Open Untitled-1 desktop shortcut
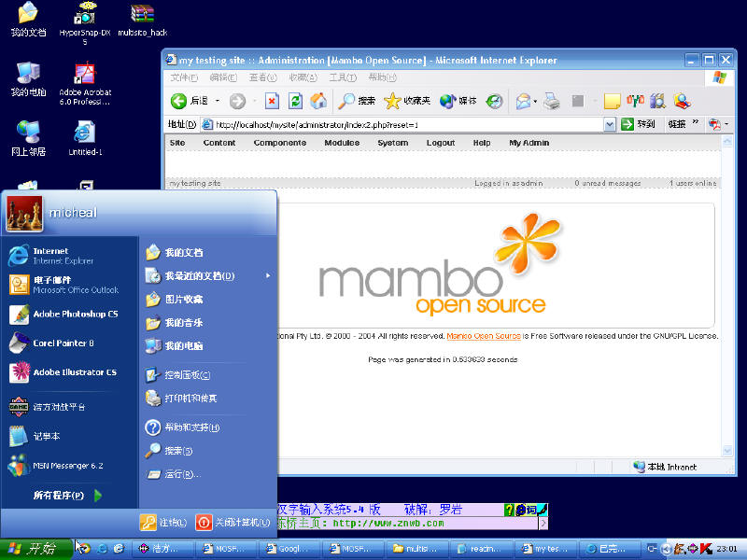747x560 pixels. pyautogui.click(x=85, y=138)
